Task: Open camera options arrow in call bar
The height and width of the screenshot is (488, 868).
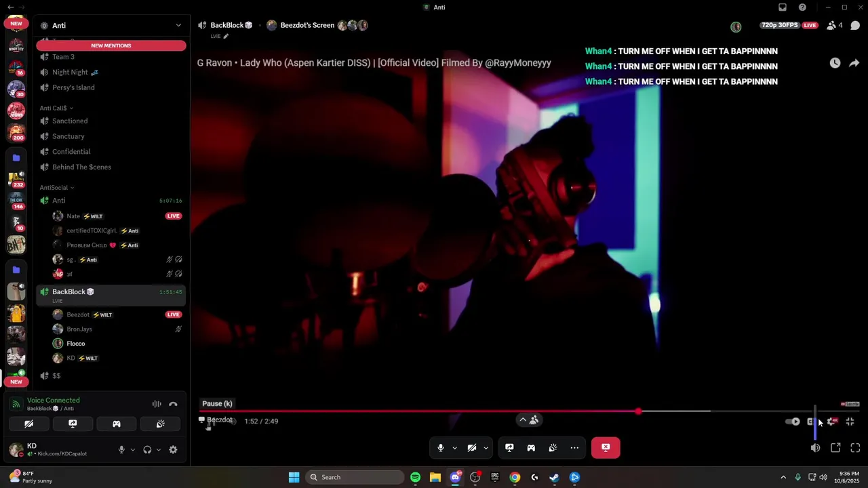Action: click(486, 447)
